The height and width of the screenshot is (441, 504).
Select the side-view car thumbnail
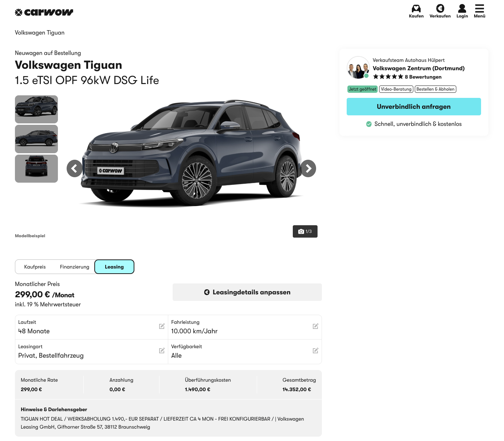coord(36,139)
